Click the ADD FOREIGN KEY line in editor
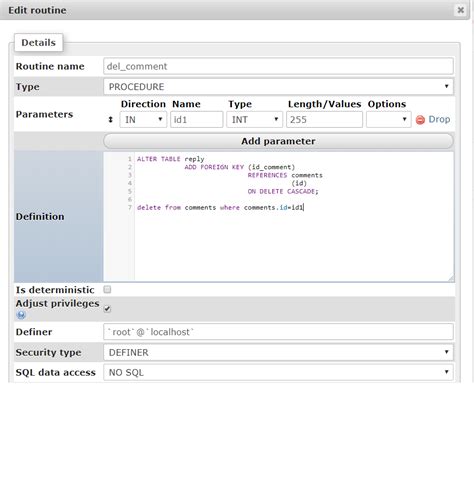 pyautogui.click(x=240, y=167)
